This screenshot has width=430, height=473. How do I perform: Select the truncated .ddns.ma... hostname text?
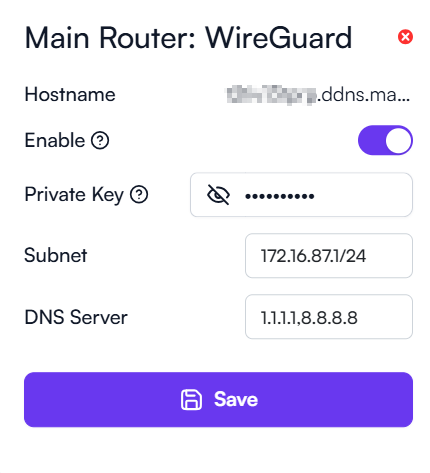[x=363, y=95]
